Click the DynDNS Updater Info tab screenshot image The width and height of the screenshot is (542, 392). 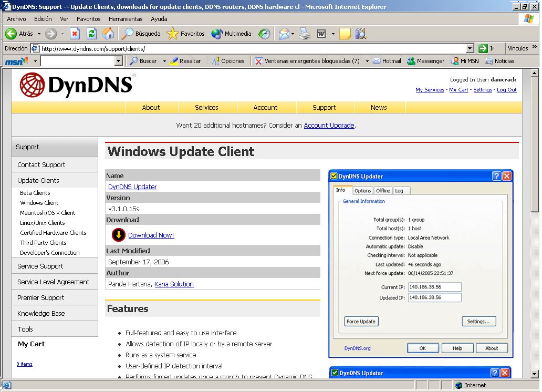click(421, 264)
